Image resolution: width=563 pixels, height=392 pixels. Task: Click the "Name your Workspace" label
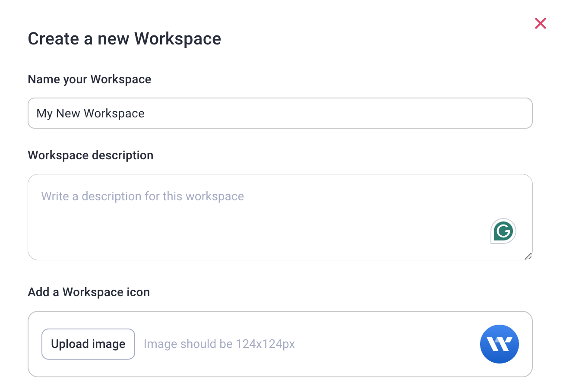(x=89, y=79)
